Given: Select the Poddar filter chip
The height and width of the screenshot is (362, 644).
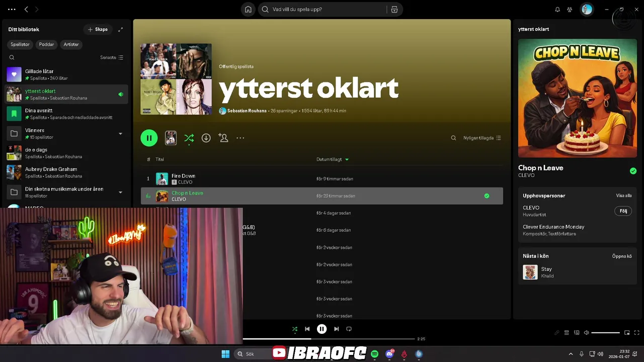Looking at the screenshot, I should pyautogui.click(x=46, y=44).
